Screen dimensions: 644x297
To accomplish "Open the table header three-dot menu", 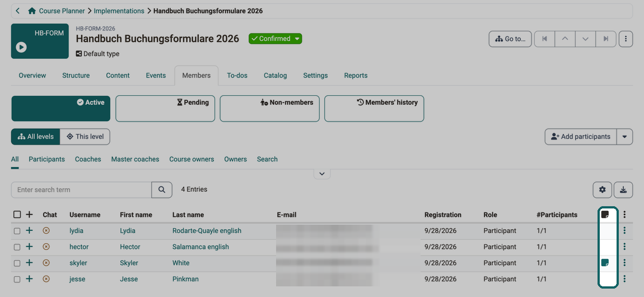I will 625,215.
